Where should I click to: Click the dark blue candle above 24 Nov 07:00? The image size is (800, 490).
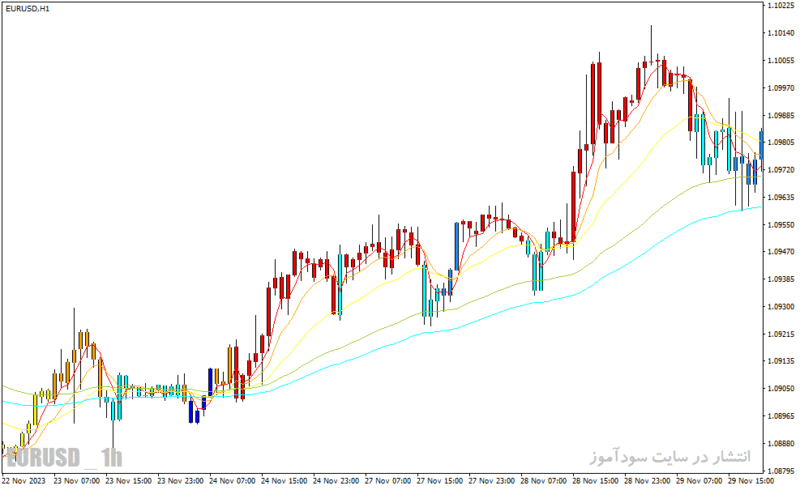tap(210, 382)
